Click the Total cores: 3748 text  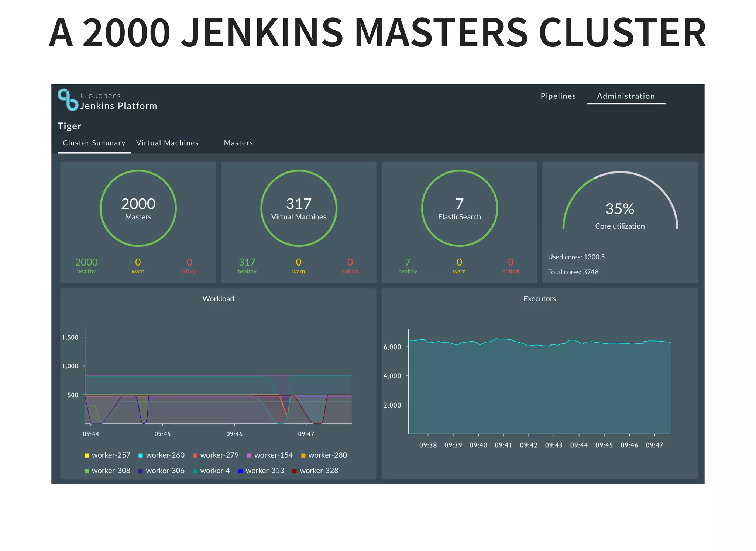point(573,272)
